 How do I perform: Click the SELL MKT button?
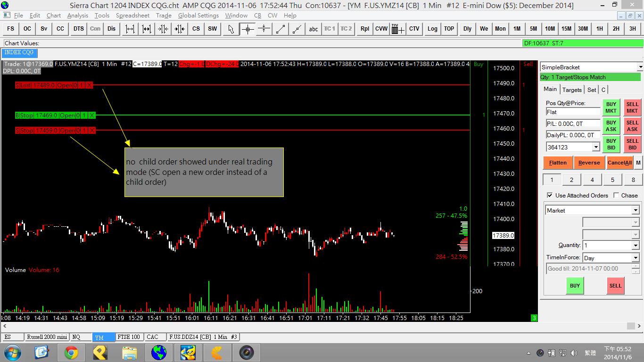point(632,107)
